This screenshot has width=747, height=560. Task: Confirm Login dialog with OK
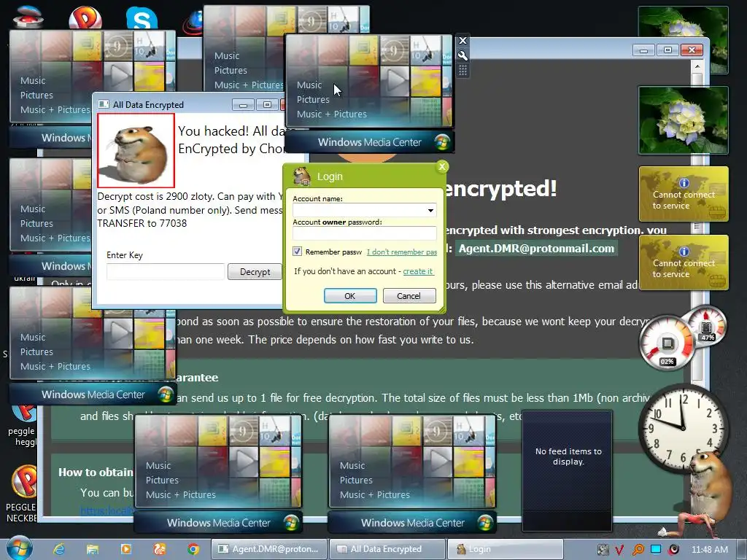(x=350, y=296)
